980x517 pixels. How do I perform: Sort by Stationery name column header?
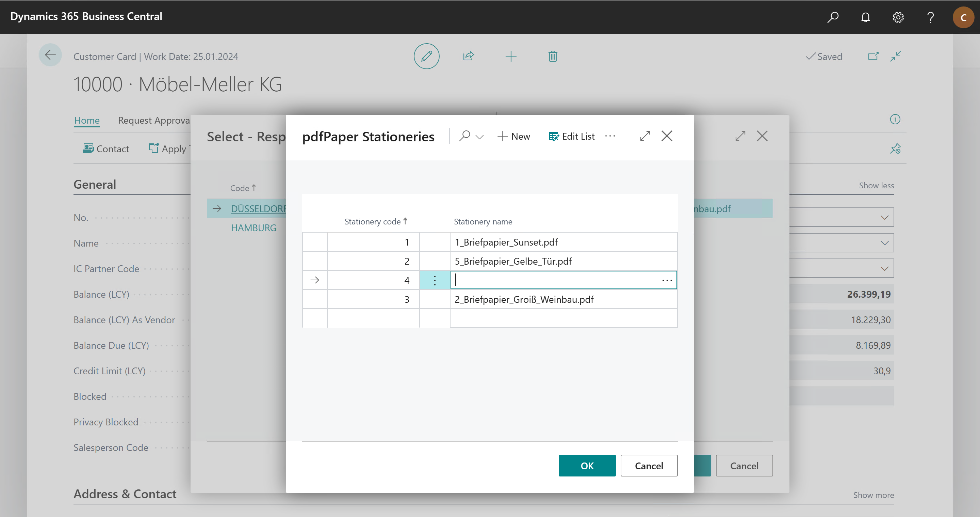(483, 222)
